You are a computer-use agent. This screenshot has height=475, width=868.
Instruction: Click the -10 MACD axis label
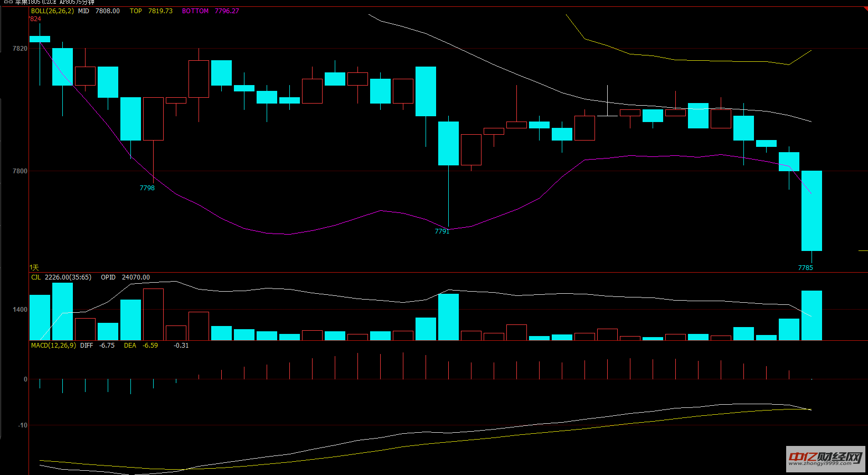23,425
